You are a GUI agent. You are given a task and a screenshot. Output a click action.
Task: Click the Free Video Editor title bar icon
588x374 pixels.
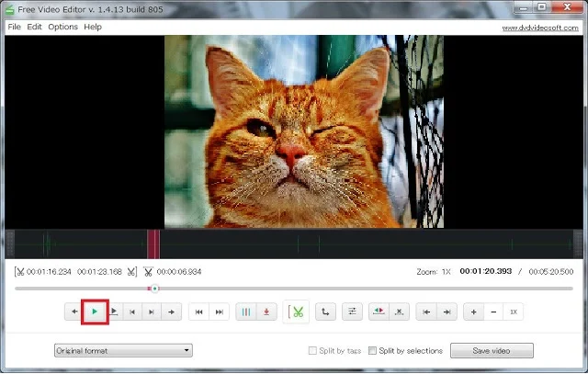pyautogui.click(x=9, y=10)
